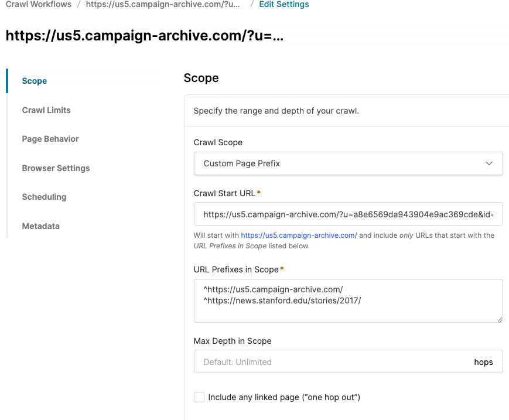Click the Crawl Workflows breadcrumb link
This screenshot has width=509, height=420.
[x=38, y=4]
